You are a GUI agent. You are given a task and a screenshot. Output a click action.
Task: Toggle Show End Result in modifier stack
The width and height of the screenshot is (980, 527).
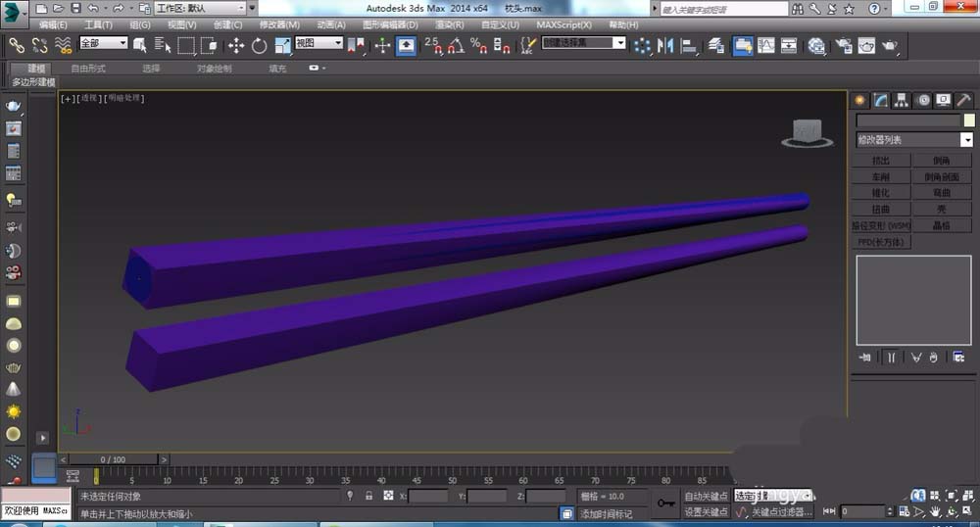[x=891, y=358]
